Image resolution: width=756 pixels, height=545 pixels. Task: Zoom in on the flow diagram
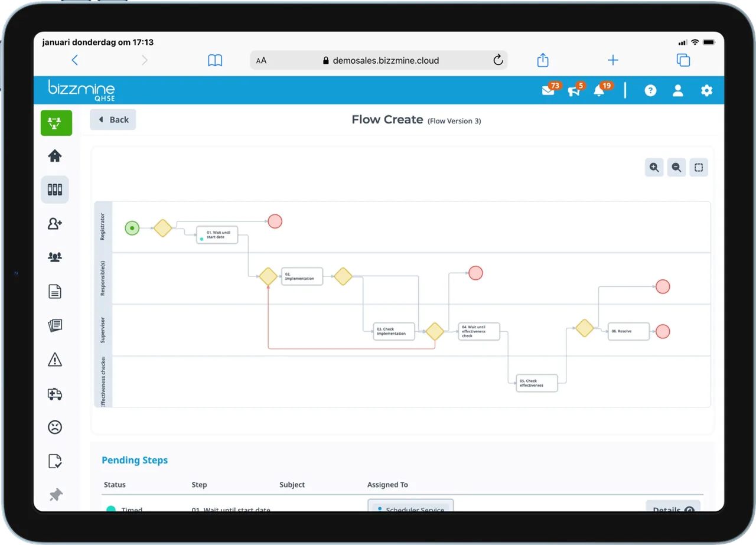pyautogui.click(x=654, y=168)
